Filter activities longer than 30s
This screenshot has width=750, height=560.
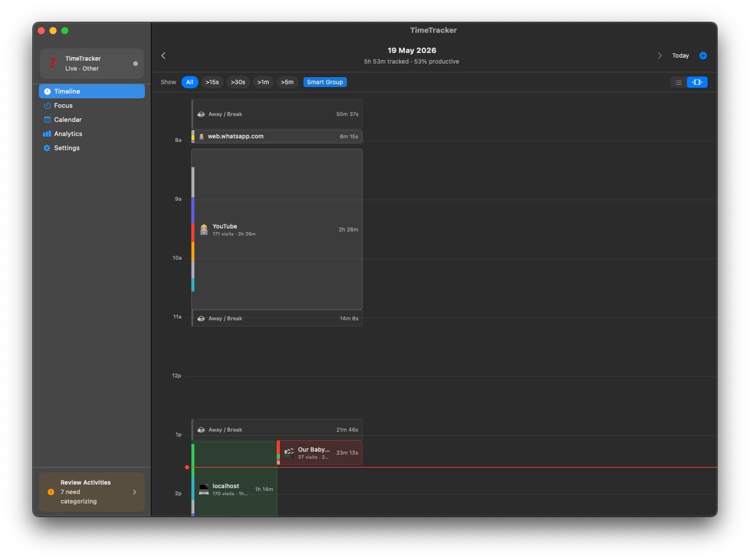238,82
